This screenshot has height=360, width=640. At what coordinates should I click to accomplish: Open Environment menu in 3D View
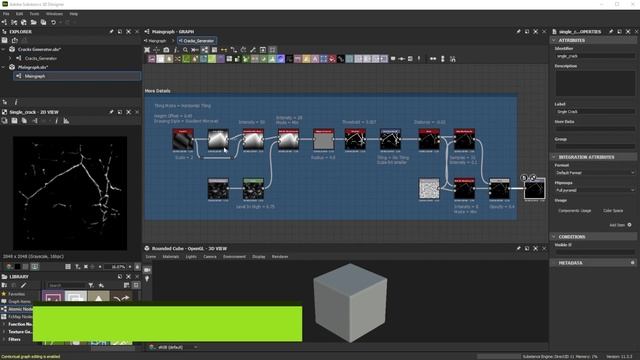234,257
